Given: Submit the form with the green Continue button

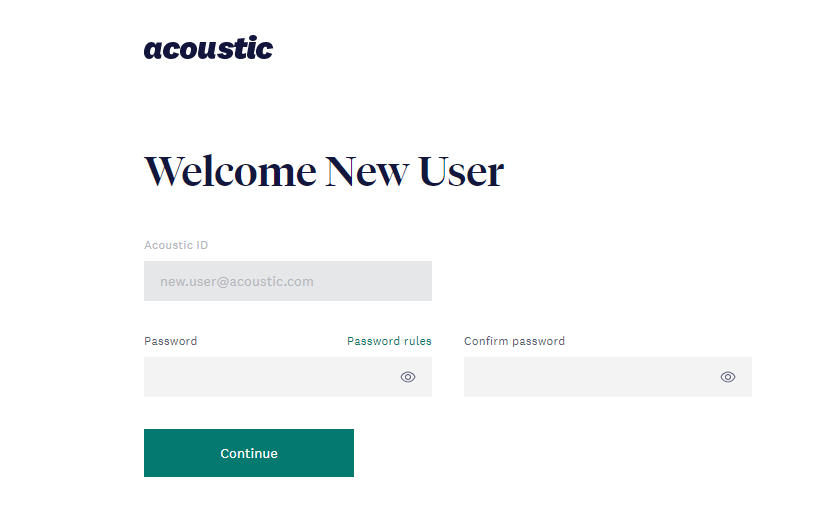Looking at the screenshot, I should (x=249, y=453).
